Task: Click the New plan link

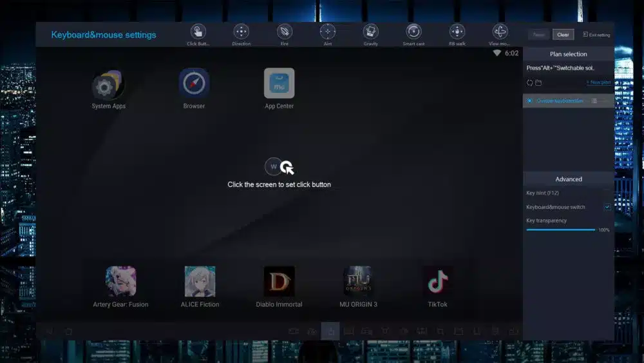Action: 598,83
